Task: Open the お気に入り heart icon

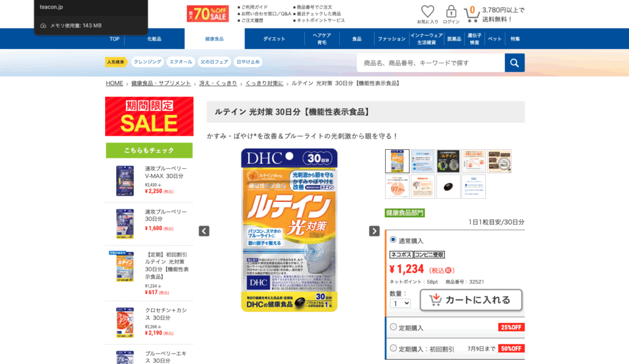Action: [428, 12]
